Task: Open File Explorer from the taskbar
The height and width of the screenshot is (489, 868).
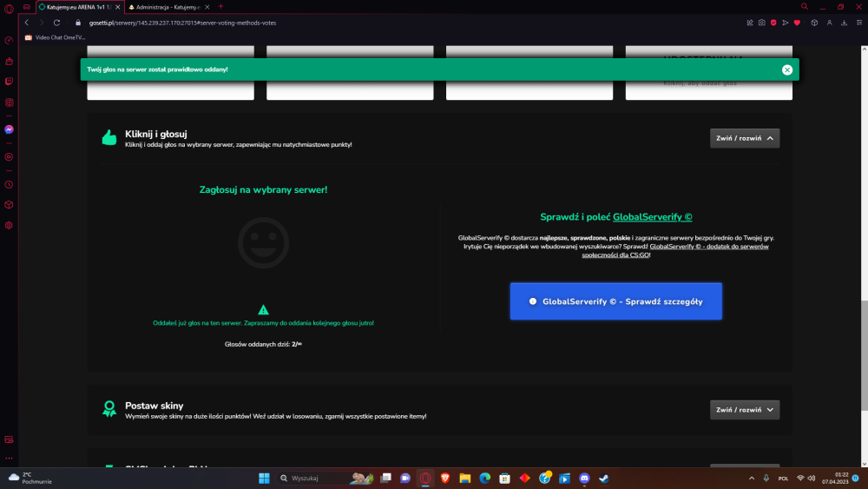Action: (x=465, y=478)
